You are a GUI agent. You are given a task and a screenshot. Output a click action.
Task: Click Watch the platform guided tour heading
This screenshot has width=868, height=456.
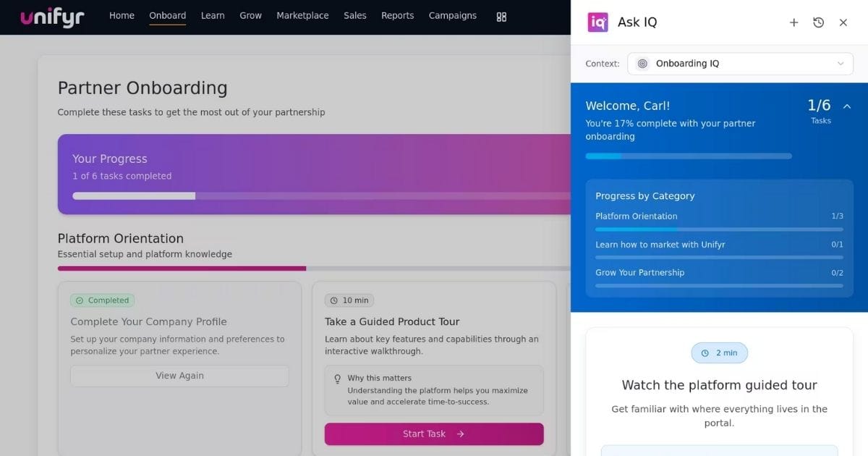coord(720,385)
